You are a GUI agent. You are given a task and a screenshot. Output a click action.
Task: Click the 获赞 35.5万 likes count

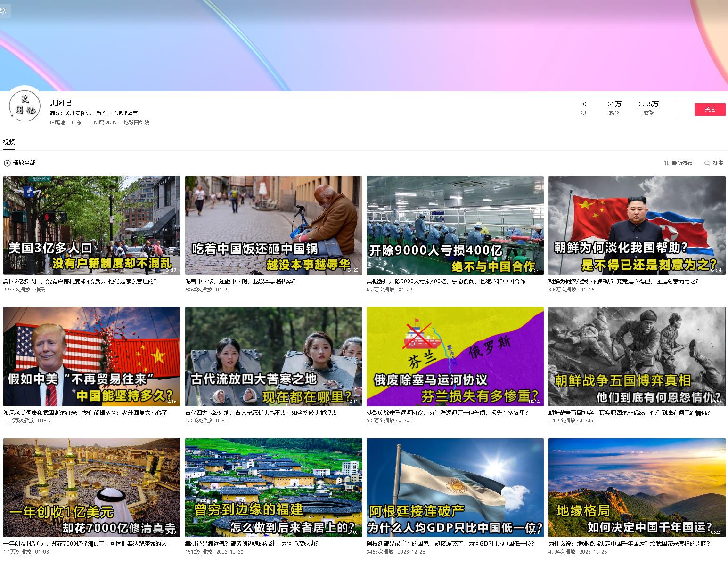pyautogui.click(x=648, y=108)
